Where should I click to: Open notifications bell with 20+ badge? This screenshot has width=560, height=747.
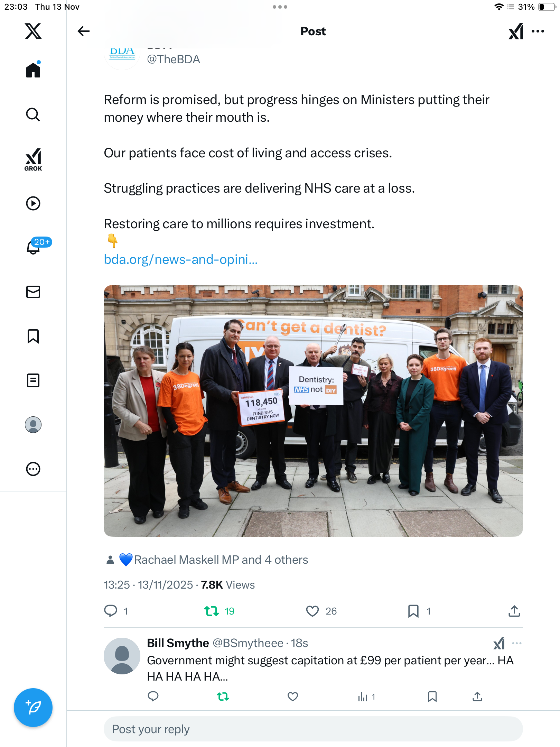point(34,247)
